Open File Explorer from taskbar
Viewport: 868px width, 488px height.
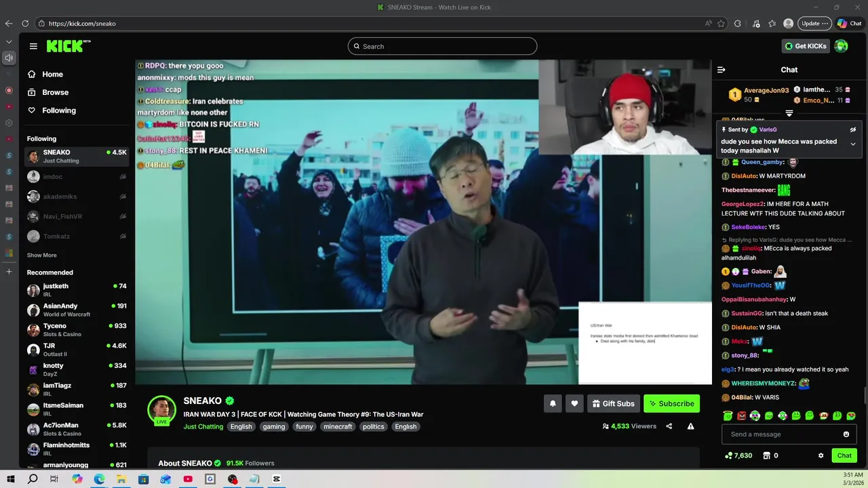[121, 479]
